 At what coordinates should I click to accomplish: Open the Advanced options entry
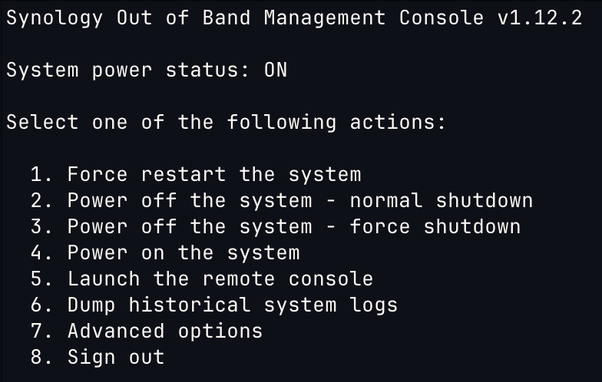point(147,332)
